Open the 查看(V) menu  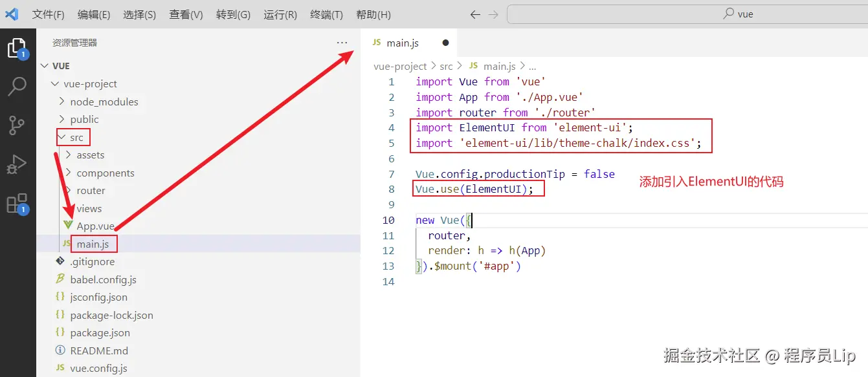click(x=186, y=14)
